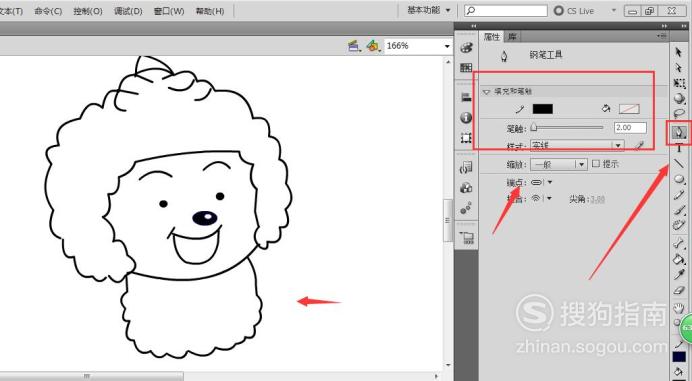This screenshot has width=692, height=381.
Task: Select the Deco tool
Action: (679, 225)
